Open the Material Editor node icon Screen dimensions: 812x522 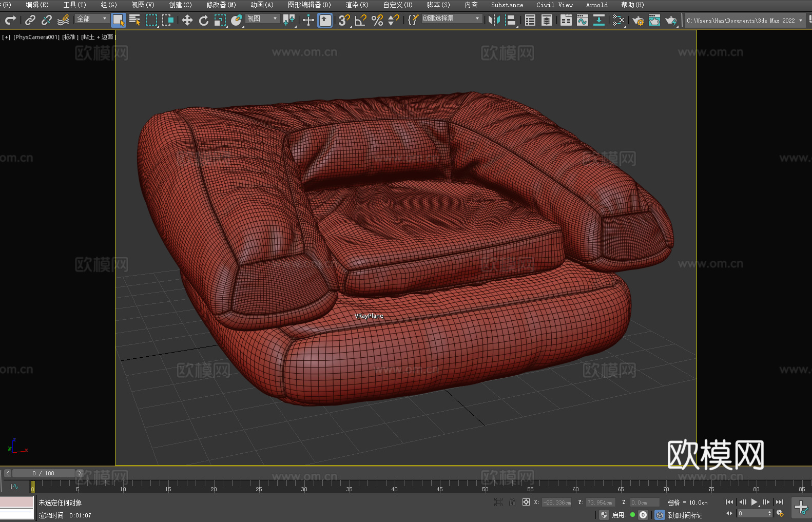pos(618,20)
